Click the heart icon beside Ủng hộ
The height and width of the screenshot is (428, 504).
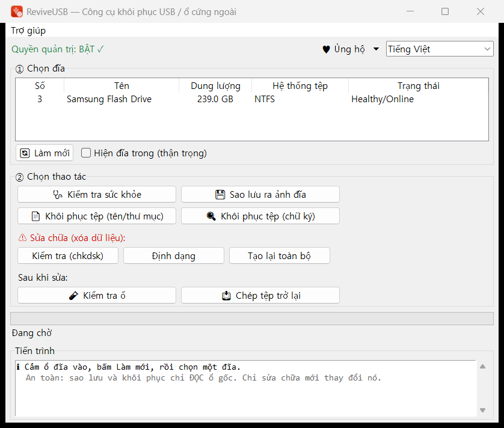(x=326, y=49)
